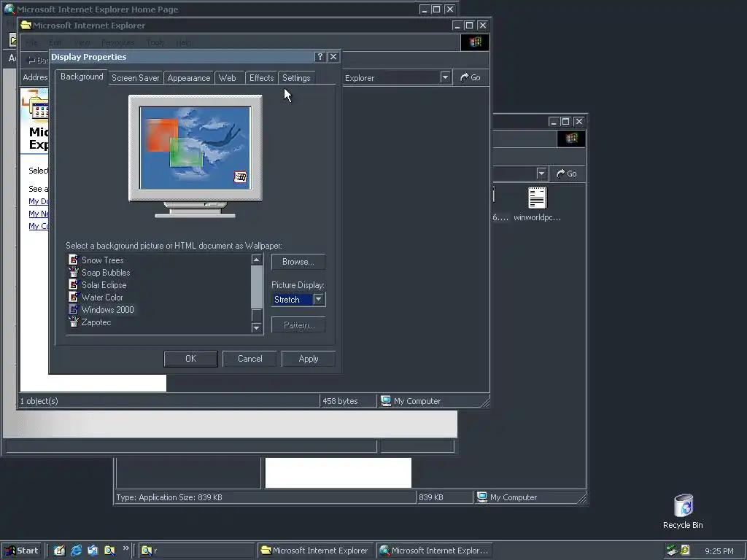Click Water Color file icon
Viewport: 747px width, 560px height.
click(x=74, y=297)
